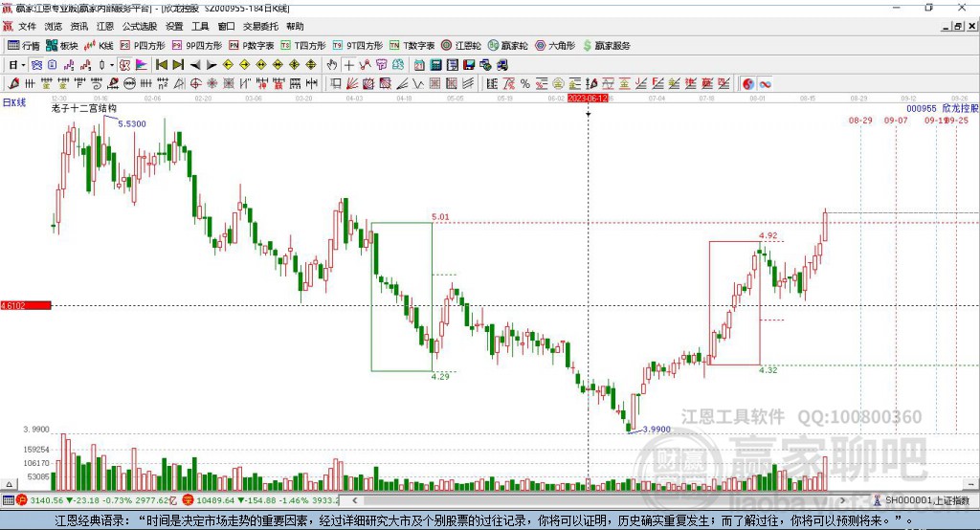Open the 六角形 hexagon tool
The width and height of the screenshot is (980, 530).
(555, 46)
